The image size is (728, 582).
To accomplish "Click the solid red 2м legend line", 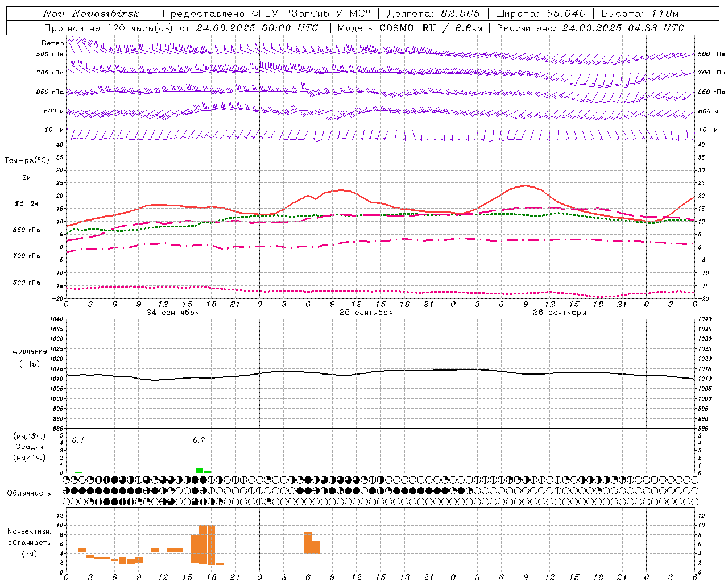I will point(26,184).
